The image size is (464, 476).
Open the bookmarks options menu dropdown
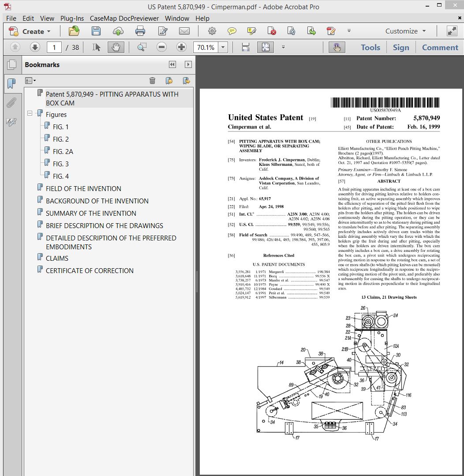click(30, 81)
